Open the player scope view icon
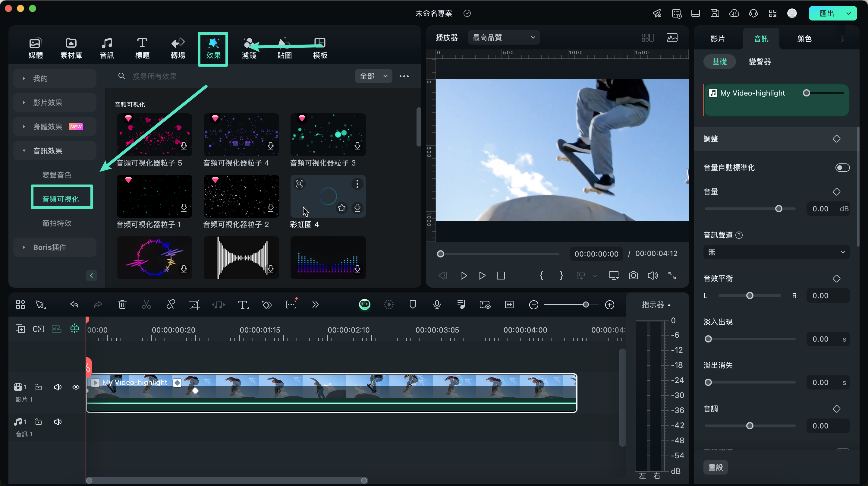Viewport: 868px width, 486px height. 672,37
